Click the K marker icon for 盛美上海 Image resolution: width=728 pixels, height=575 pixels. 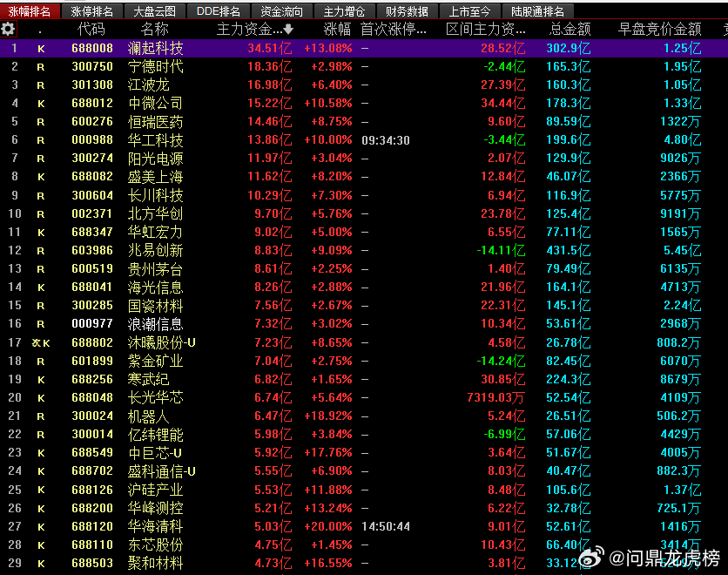pos(41,177)
